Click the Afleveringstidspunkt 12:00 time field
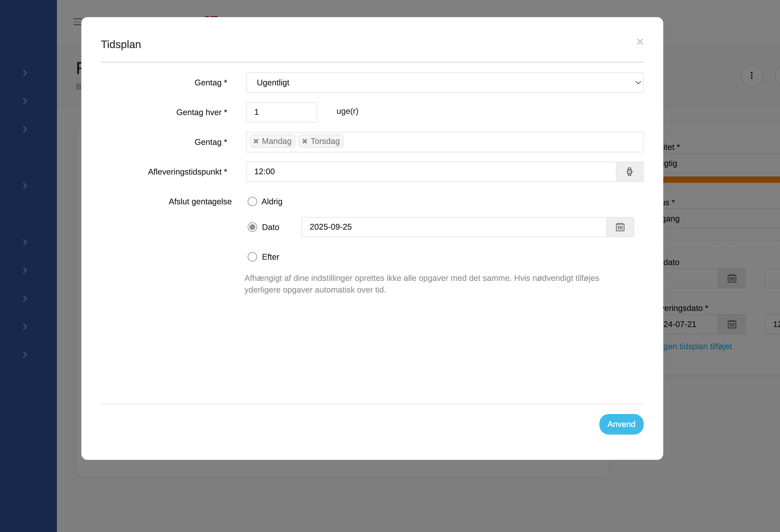 point(430,171)
